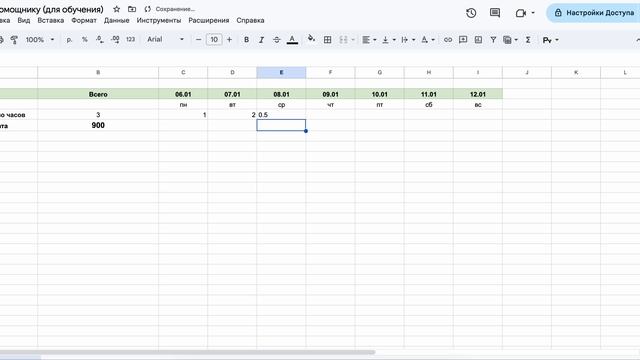Open the horizontal align dropdown

click(x=369, y=40)
